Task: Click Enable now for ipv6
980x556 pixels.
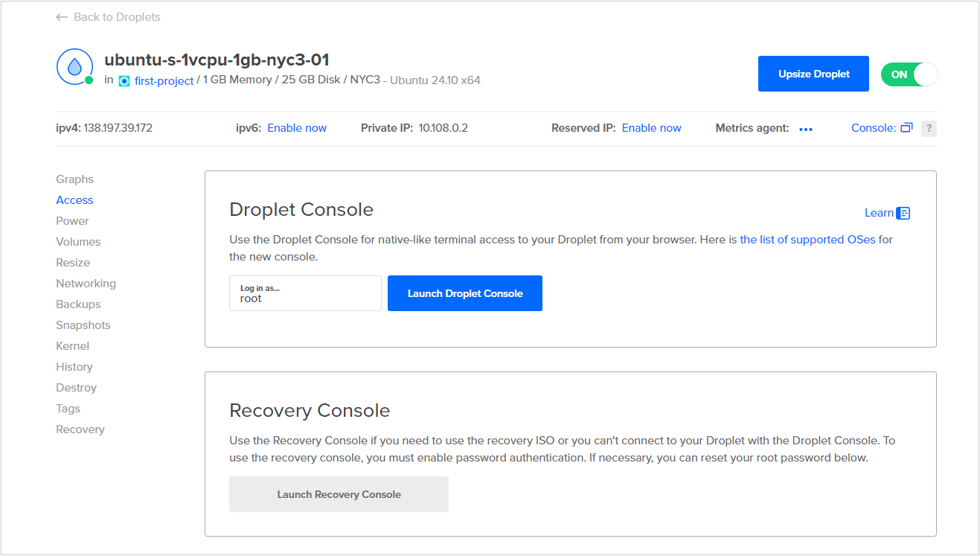Action: pos(297,128)
